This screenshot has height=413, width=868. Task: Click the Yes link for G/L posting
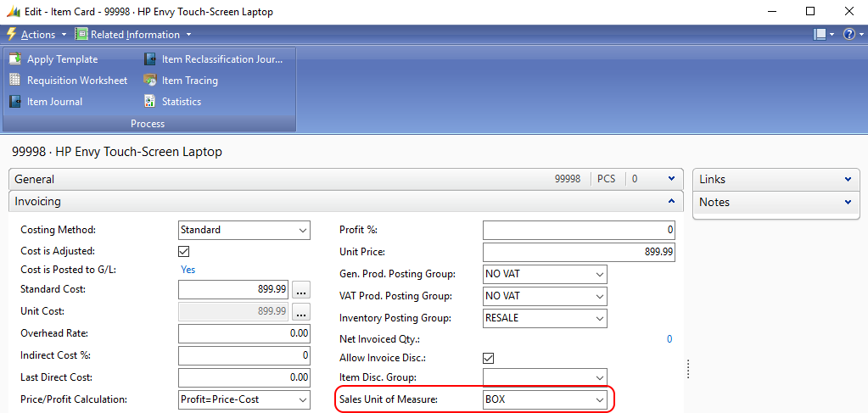coord(188,270)
